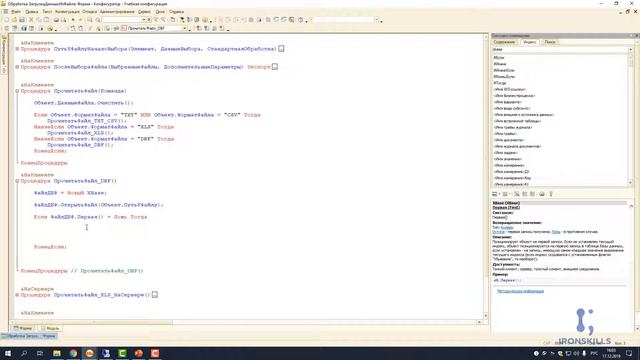Click the help index list scroll-down arrow
Screen dimensions: 640x360
(631, 183)
